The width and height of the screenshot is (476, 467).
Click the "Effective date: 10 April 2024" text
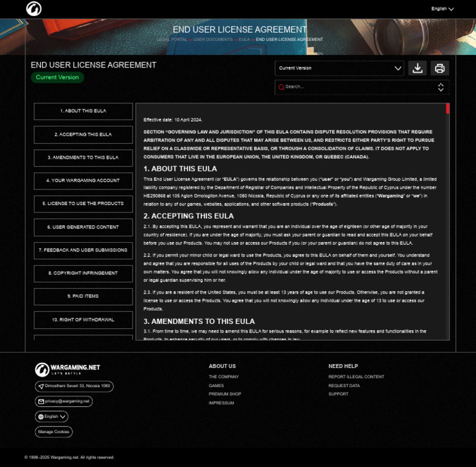click(x=173, y=120)
